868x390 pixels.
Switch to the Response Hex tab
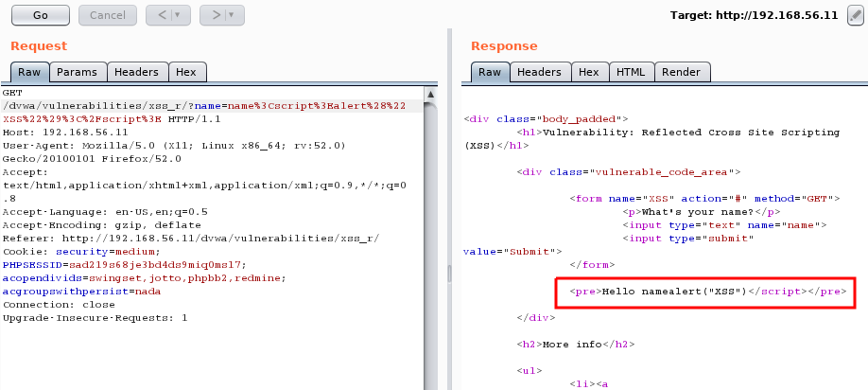tap(589, 72)
